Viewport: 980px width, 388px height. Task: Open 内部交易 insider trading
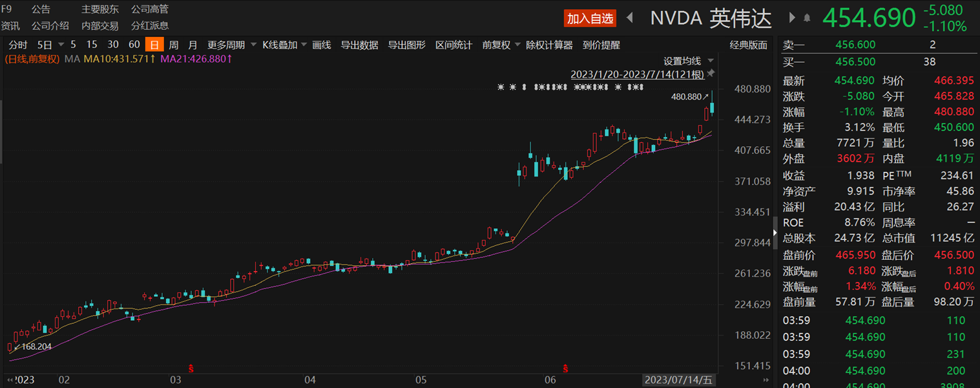pos(100,26)
